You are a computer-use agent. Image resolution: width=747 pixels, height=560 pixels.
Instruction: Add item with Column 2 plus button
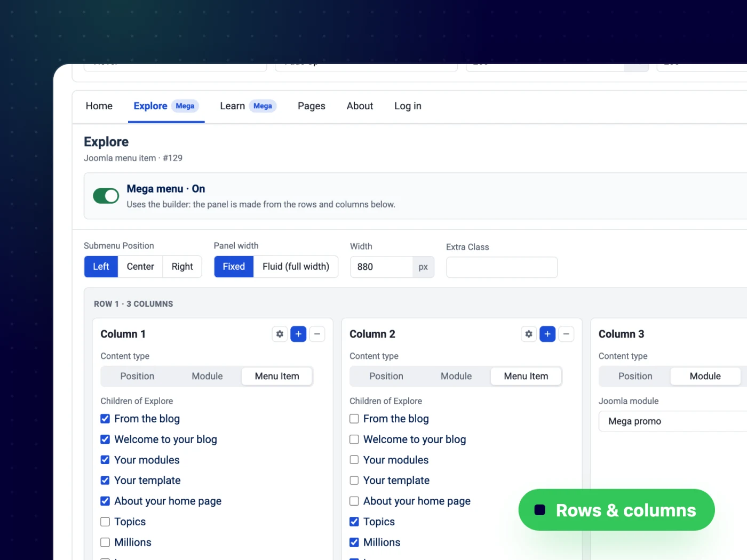[547, 334]
